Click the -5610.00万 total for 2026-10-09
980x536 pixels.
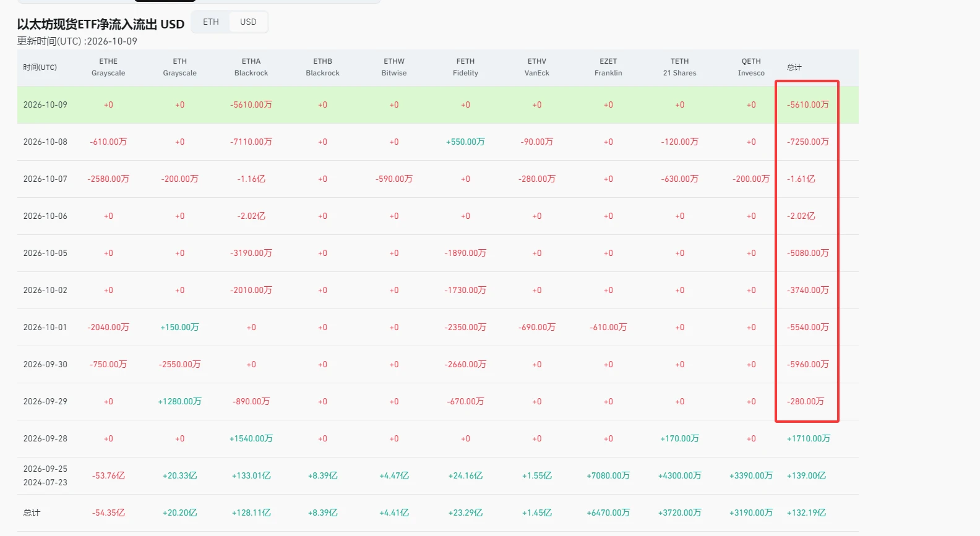(808, 105)
